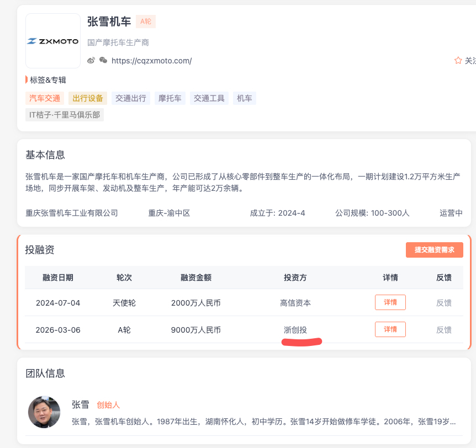Select the 出行设备 tag
The width and height of the screenshot is (476, 448).
click(x=88, y=98)
